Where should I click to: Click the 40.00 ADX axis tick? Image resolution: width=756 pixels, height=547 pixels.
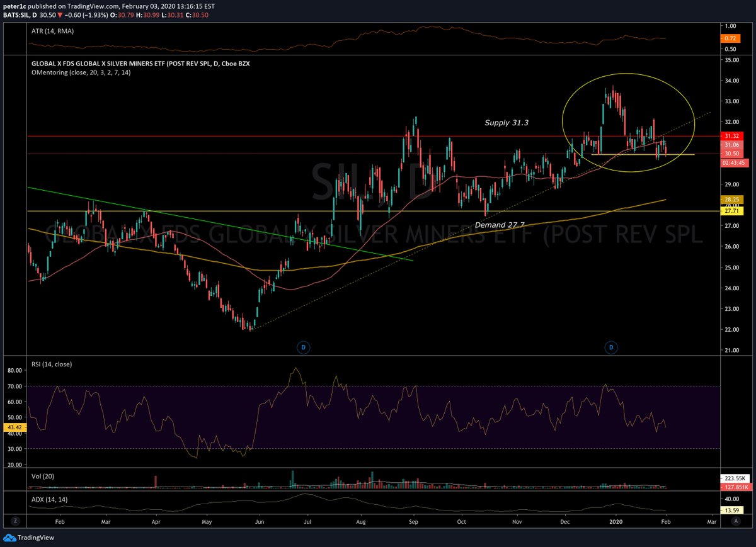[x=733, y=499]
